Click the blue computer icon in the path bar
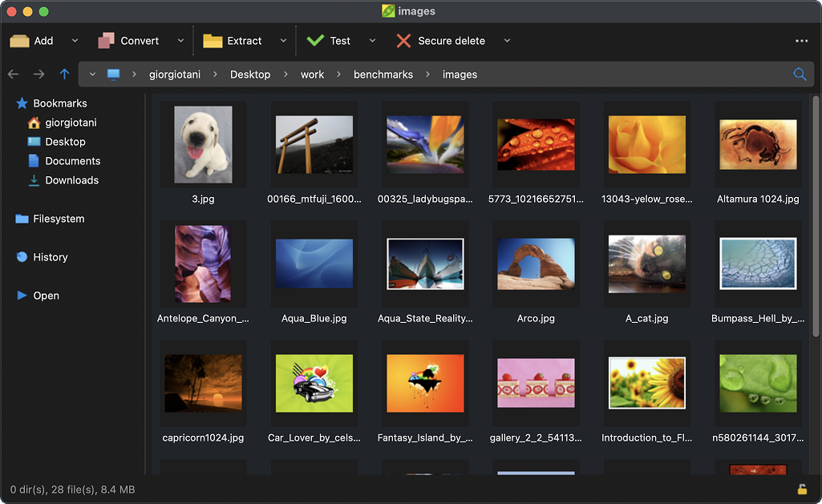The image size is (822, 504). coord(112,74)
